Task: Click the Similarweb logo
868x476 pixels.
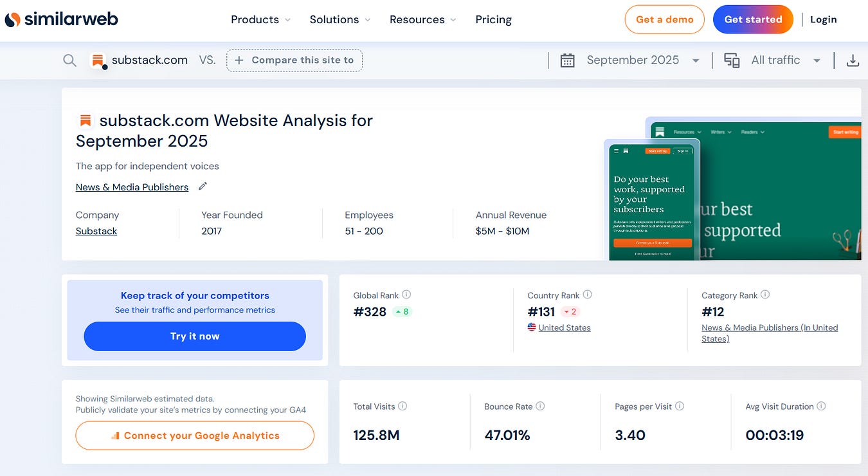Action: [62, 19]
